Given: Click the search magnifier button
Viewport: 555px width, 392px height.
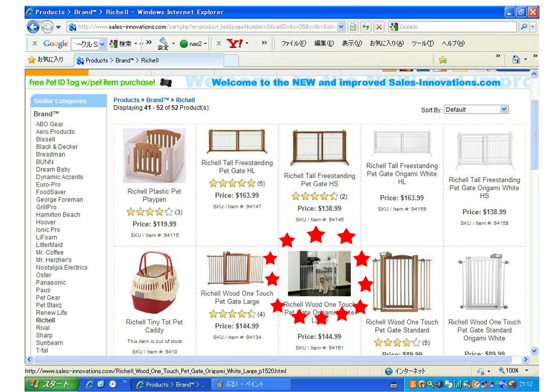Looking at the screenshot, I should pyautogui.click(x=524, y=27).
